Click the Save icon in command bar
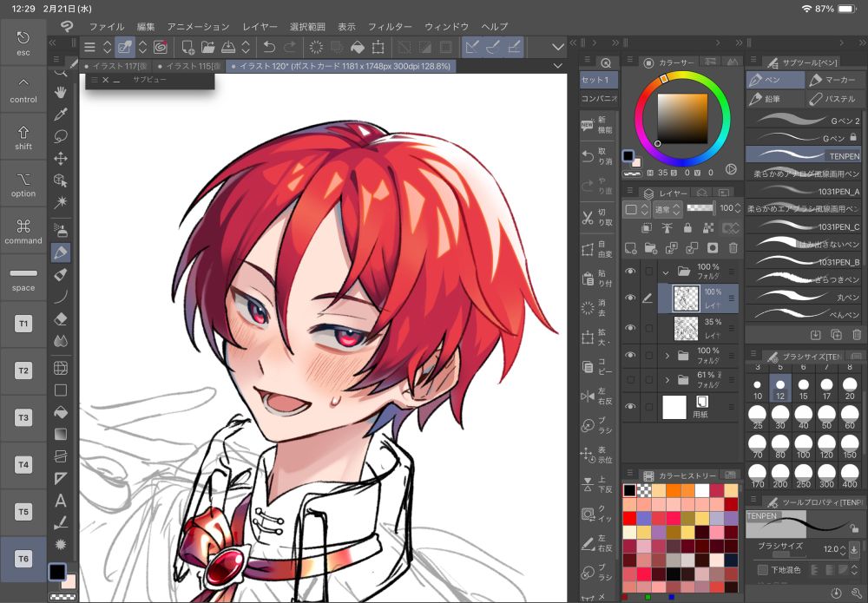868x603 pixels. pyautogui.click(x=228, y=48)
